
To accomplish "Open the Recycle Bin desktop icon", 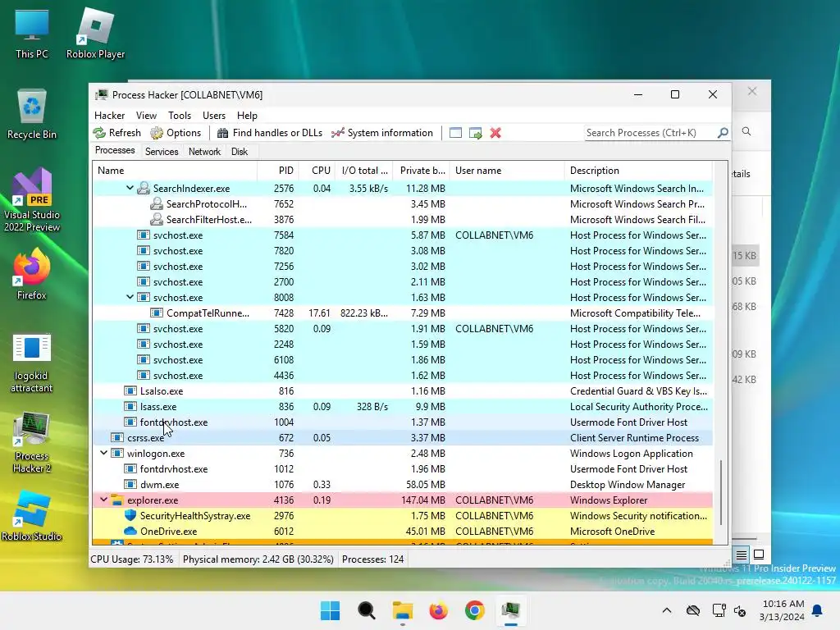I will tap(32, 115).
